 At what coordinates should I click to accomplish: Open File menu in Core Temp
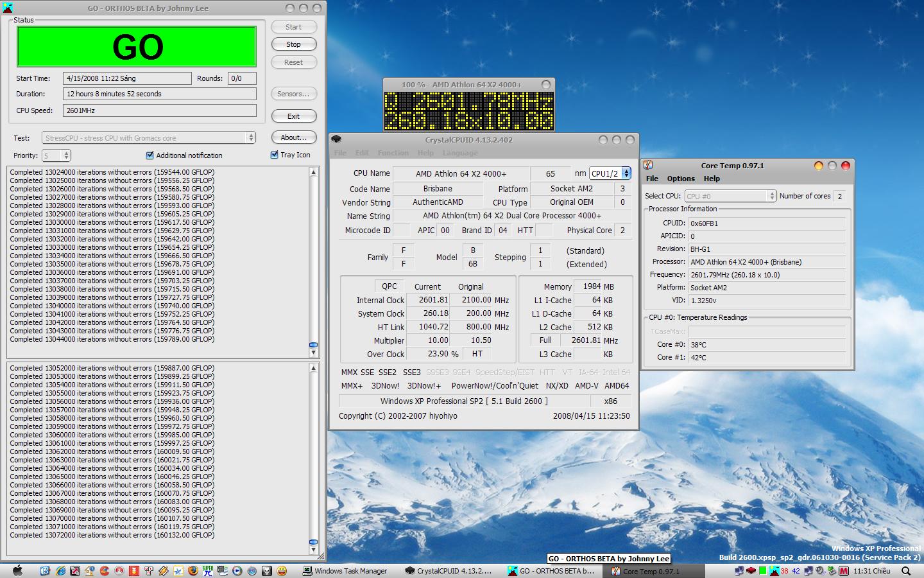[x=652, y=179]
